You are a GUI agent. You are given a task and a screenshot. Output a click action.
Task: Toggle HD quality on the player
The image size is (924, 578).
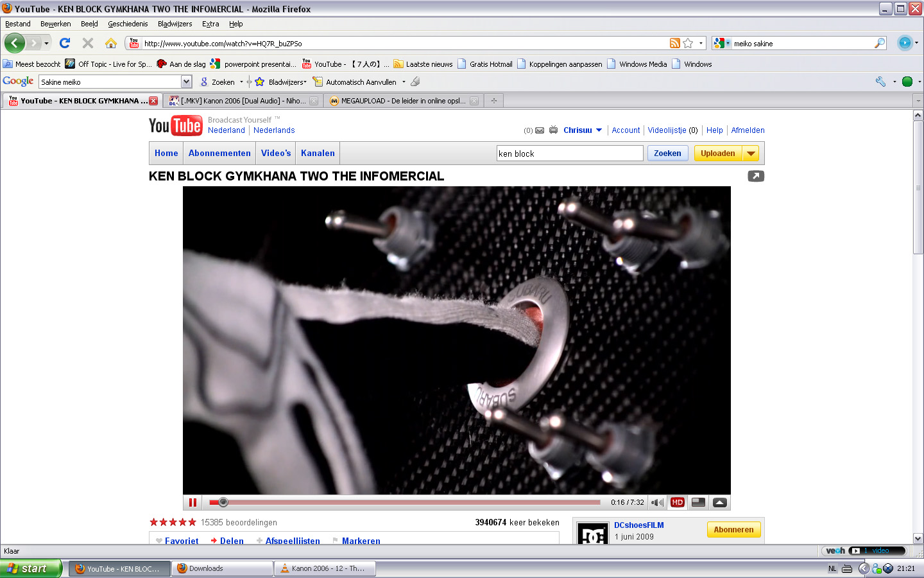677,502
